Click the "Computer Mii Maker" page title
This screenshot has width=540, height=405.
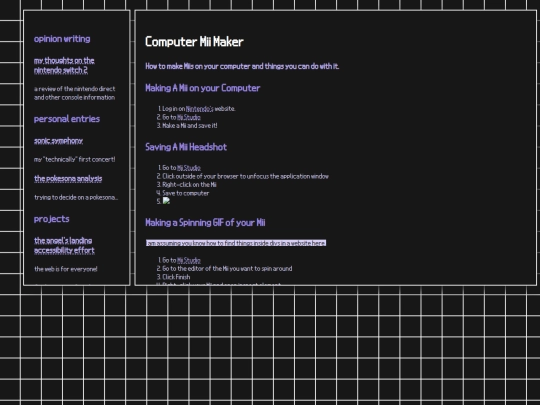click(x=194, y=42)
